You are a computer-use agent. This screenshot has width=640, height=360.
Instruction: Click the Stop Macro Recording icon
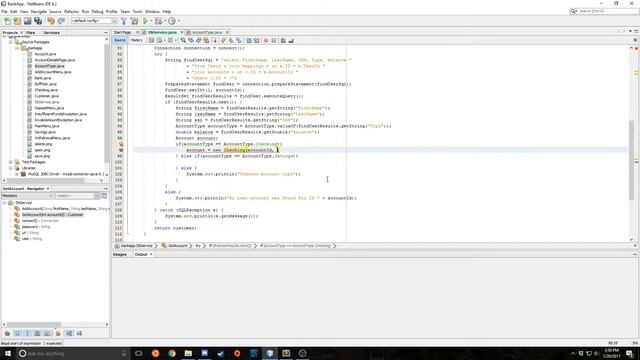point(273,40)
